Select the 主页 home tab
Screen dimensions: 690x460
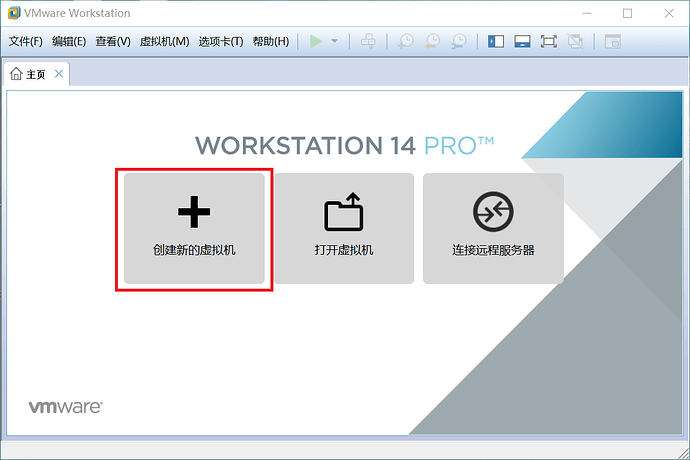tap(28, 74)
